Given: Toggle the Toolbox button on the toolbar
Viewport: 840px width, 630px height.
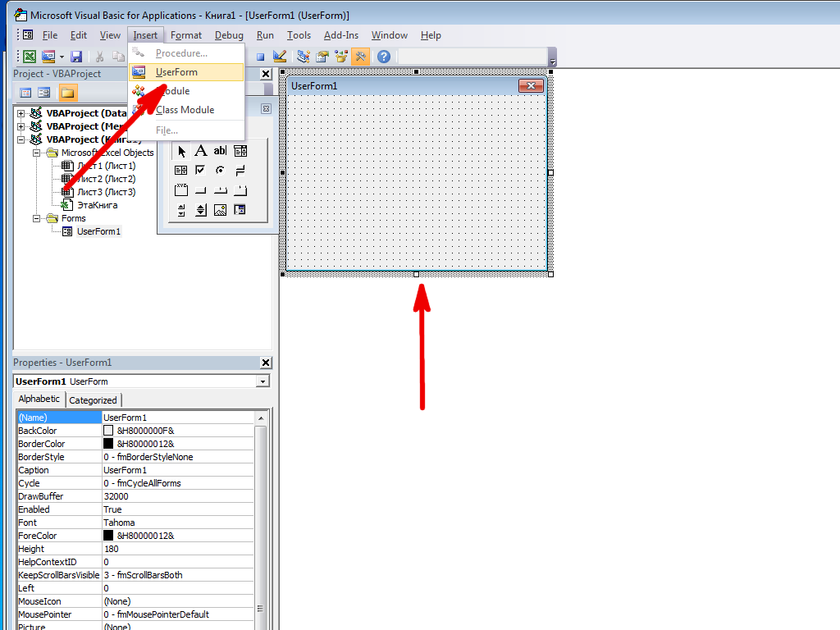Looking at the screenshot, I should [x=361, y=57].
